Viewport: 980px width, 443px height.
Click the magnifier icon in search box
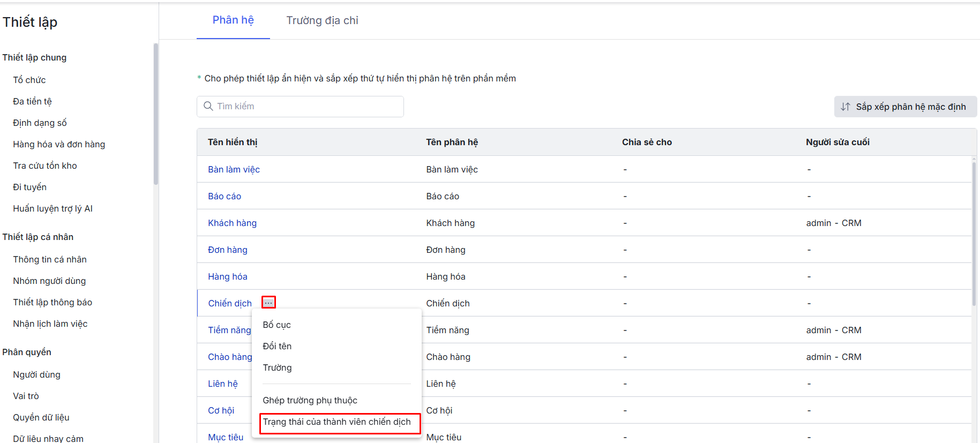coord(208,106)
